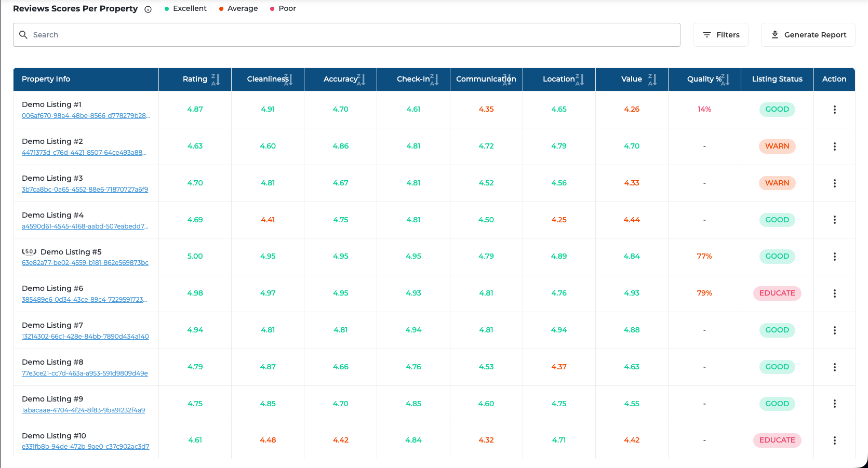The image size is (868, 468).
Task: Click inside the Search field
Action: (346, 35)
